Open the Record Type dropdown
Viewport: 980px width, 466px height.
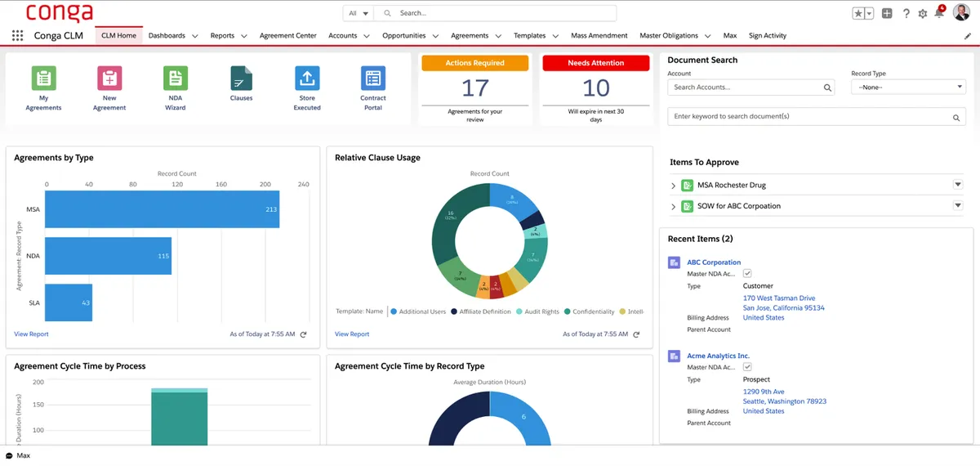pyautogui.click(x=908, y=87)
